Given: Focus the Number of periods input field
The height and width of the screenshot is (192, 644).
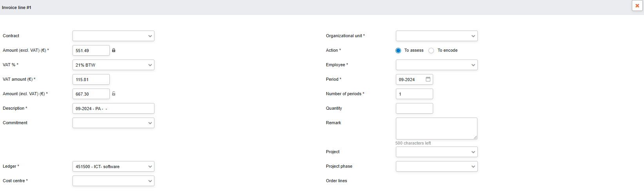Looking at the screenshot, I should coord(414,94).
